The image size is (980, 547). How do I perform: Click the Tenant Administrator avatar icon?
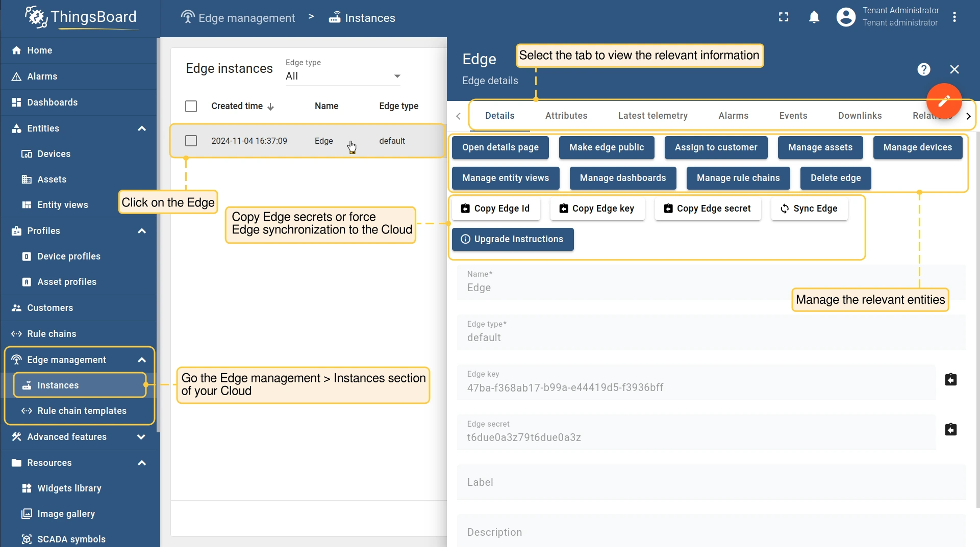(845, 17)
